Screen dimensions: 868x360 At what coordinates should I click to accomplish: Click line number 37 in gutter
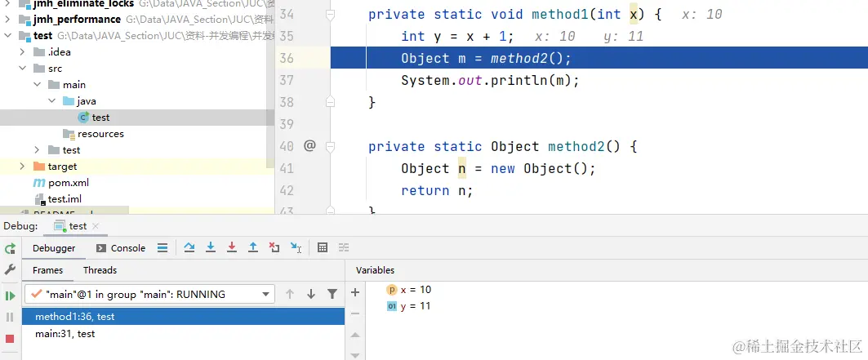coord(286,80)
